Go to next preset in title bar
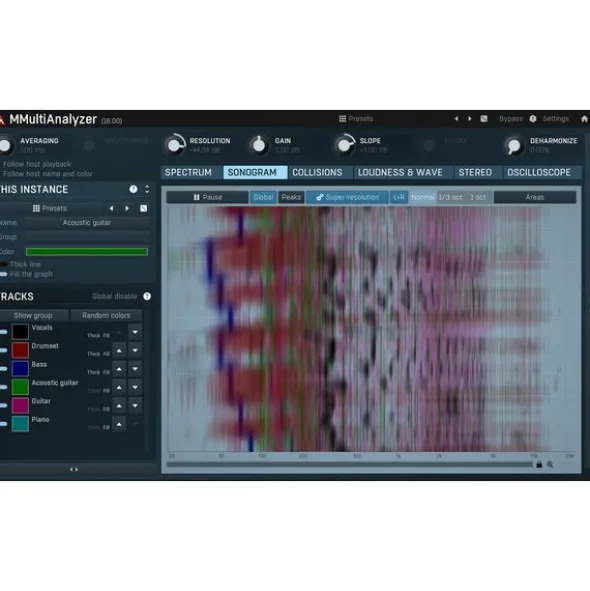Image resolution: width=590 pixels, height=591 pixels. tap(470, 119)
